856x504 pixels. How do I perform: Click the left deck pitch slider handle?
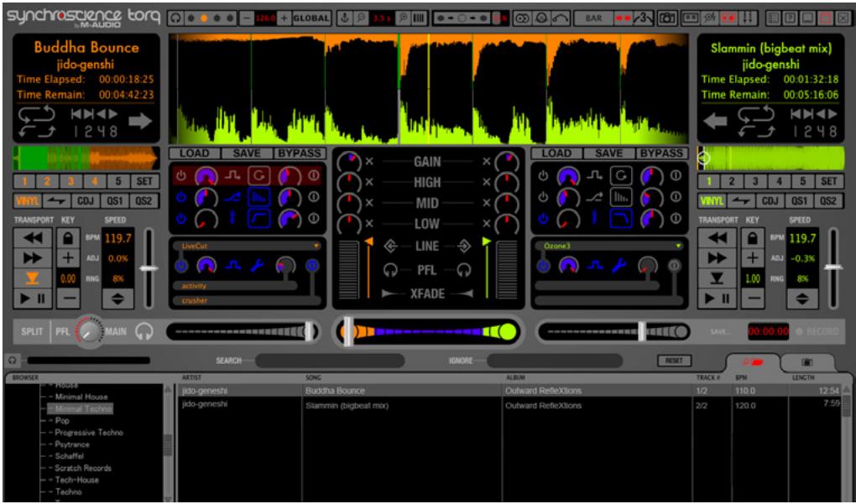tap(149, 268)
